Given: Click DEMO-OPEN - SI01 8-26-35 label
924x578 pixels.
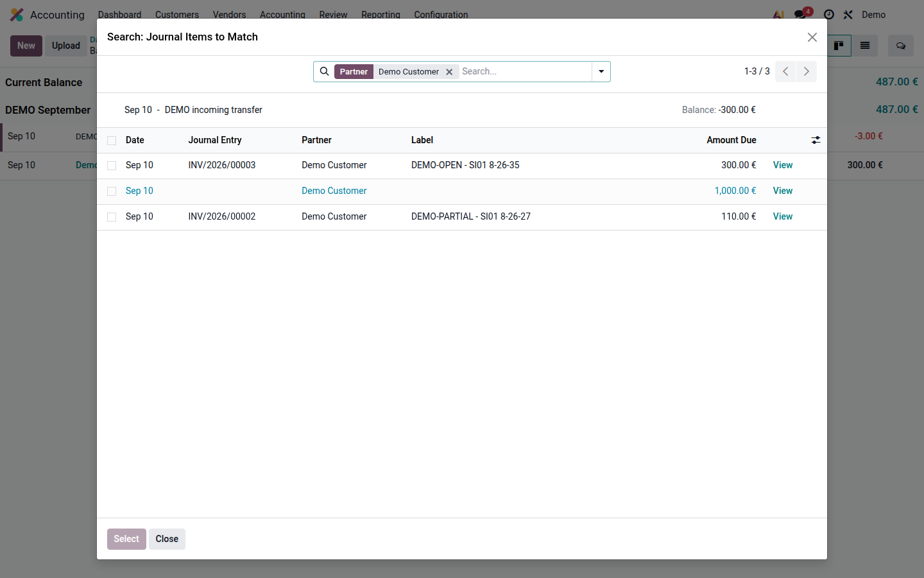Looking at the screenshot, I should 465,165.
